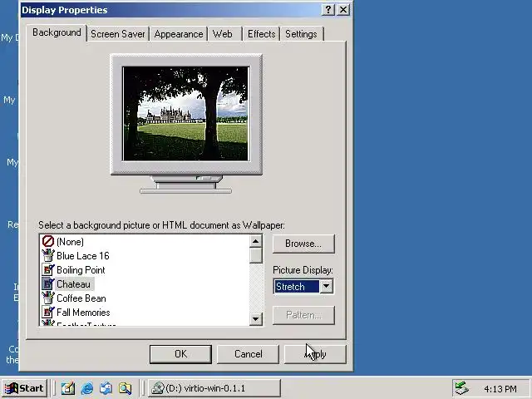
Task: Confirm with the OK button
Action: (x=180, y=354)
